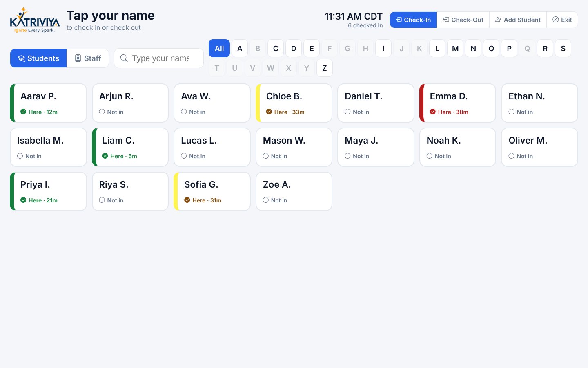The image size is (588, 368).
Task: Tap the Zoe A. student card
Action: [294, 191]
